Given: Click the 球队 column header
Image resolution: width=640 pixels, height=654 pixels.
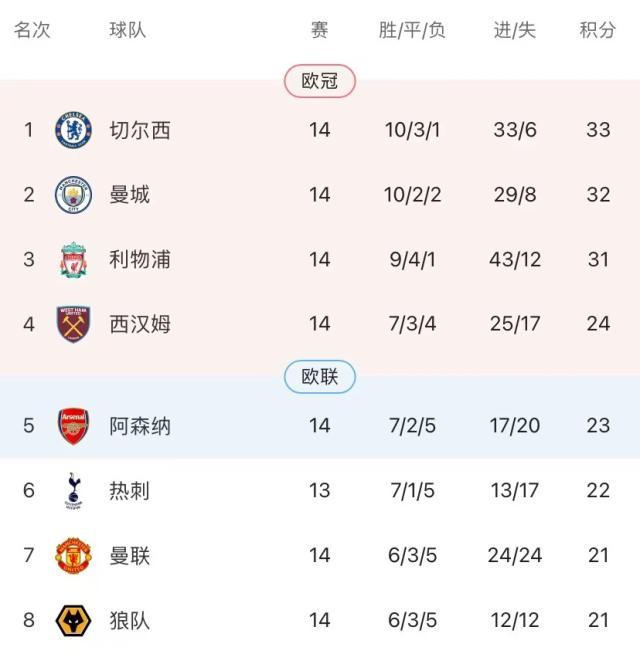Looking at the screenshot, I should click(128, 30).
